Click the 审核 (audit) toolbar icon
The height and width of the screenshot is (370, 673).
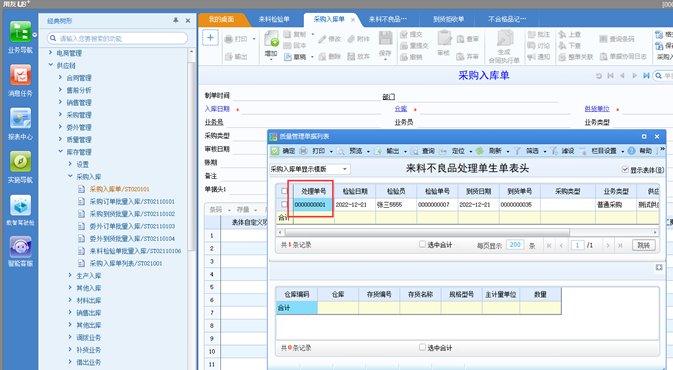[444, 44]
